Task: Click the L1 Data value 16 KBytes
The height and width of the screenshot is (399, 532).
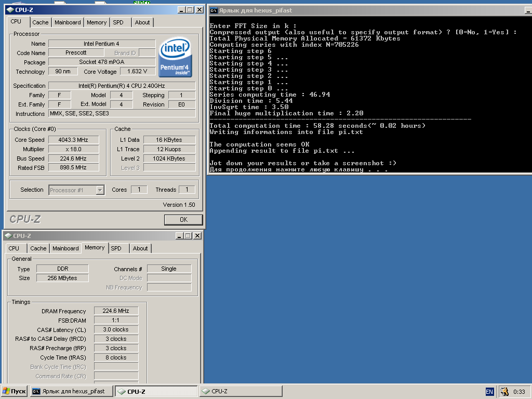Action: point(169,140)
